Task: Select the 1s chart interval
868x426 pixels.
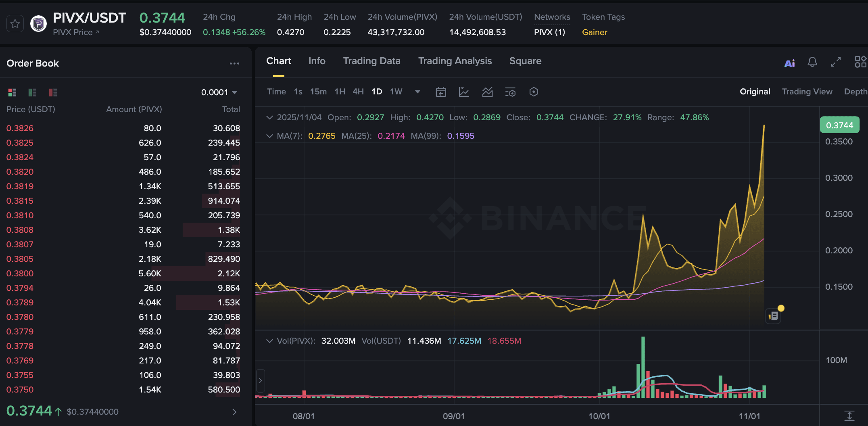Action: pyautogui.click(x=298, y=92)
